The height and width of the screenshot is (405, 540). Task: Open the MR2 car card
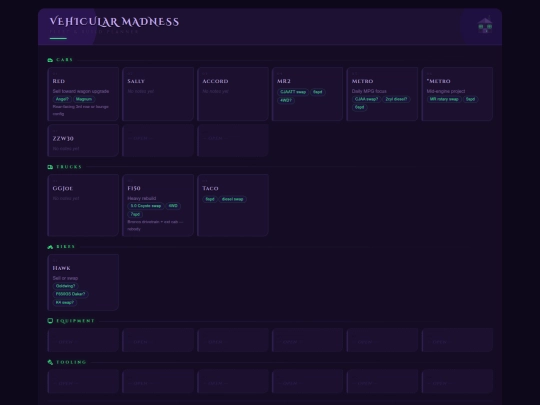[308, 94]
